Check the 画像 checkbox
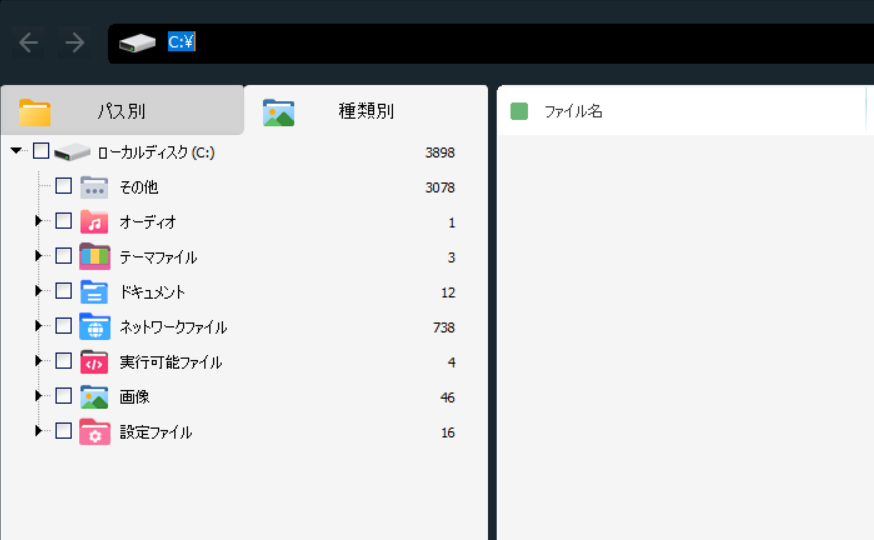Screen dimensions: 874x540 click(64, 396)
